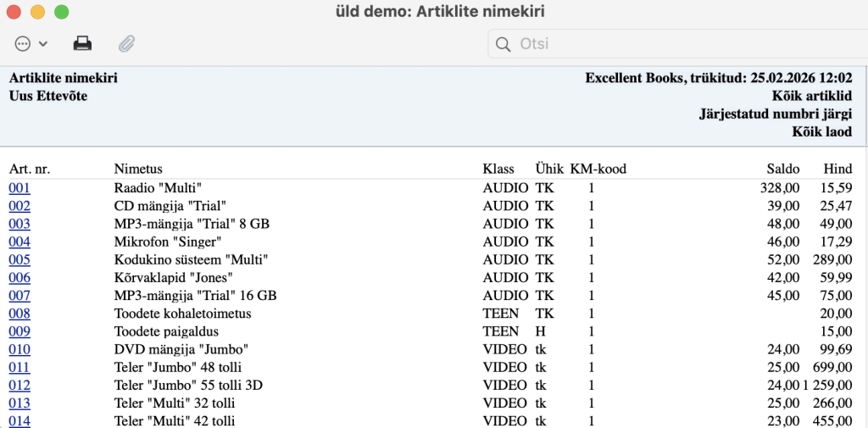Open article link 005
Image resolution: width=868 pixels, height=428 pixels.
click(19, 259)
